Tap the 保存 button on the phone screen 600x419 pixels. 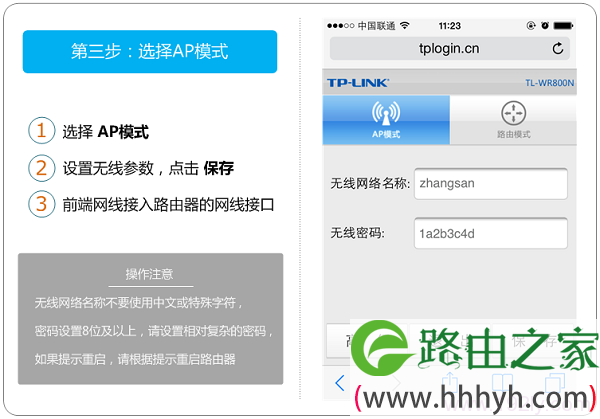[534, 341]
